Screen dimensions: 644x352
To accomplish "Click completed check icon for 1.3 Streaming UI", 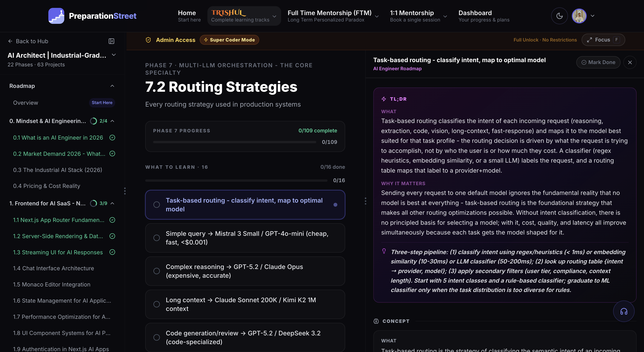I will pyautogui.click(x=112, y=252).
